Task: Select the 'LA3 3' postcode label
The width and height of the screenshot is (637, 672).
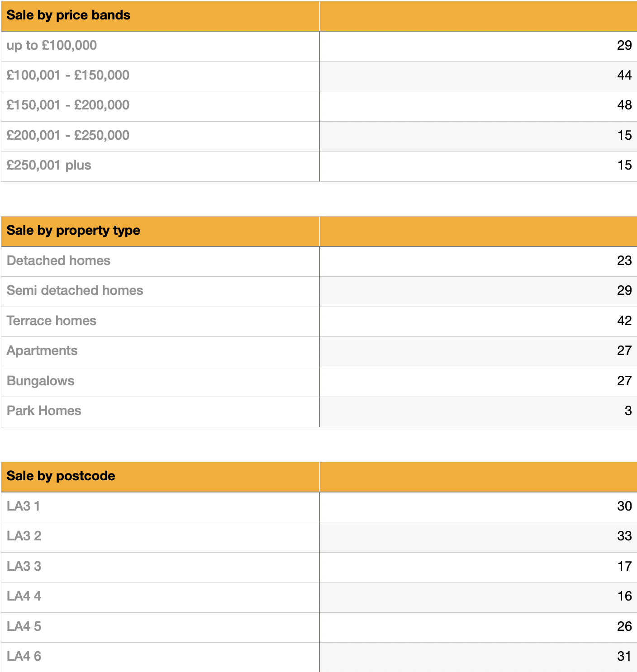Action: click(24, 567)
